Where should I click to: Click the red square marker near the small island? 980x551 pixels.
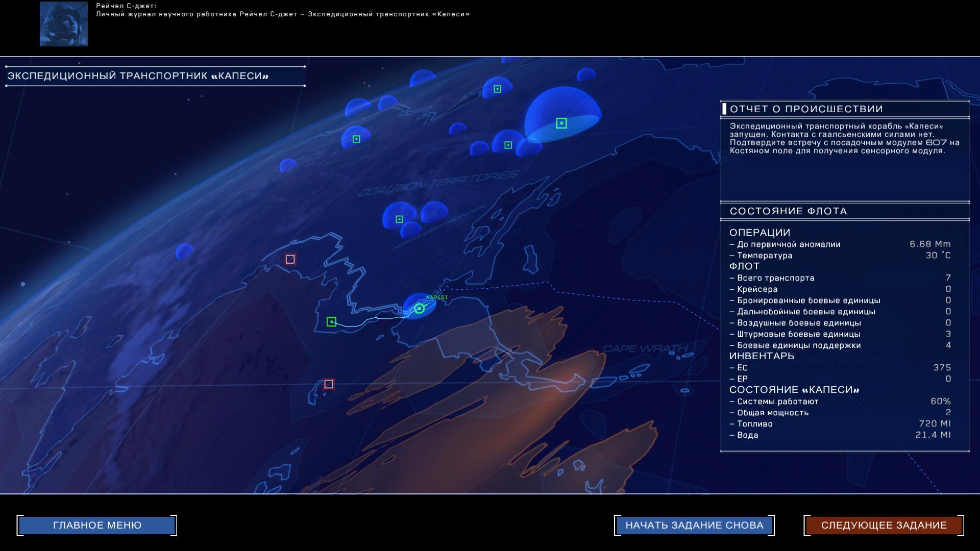click(329, 384)
